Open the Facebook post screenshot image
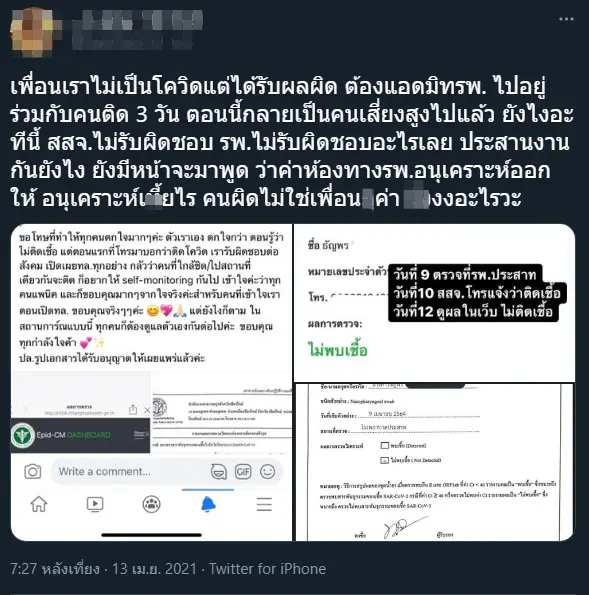The image size is (589, 595). (151, 382)
